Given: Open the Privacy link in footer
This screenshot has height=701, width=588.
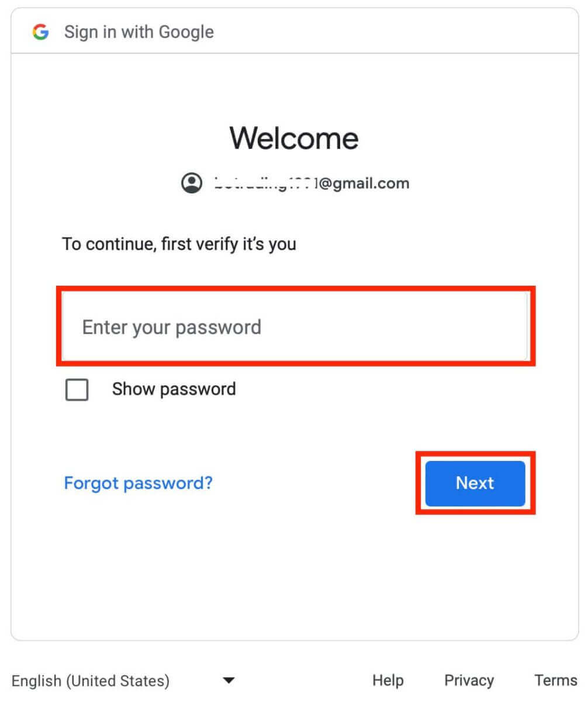Looking at the screenshot, I should click(x=469, y=680).
